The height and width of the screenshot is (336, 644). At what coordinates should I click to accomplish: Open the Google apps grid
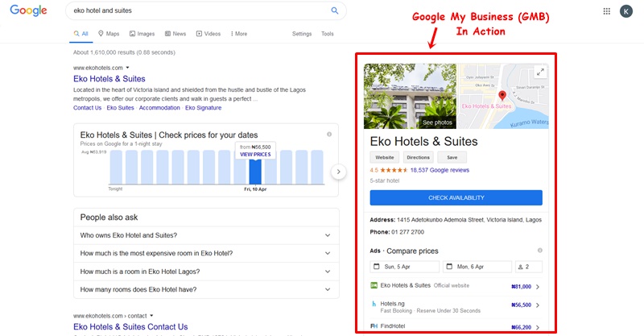click(x=607, y=11)
